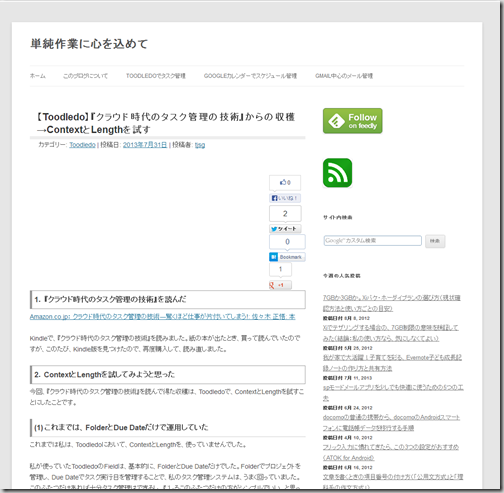Open the このブログについて menu item
This screenshot has width=504, height=493.
click(85, 76)
